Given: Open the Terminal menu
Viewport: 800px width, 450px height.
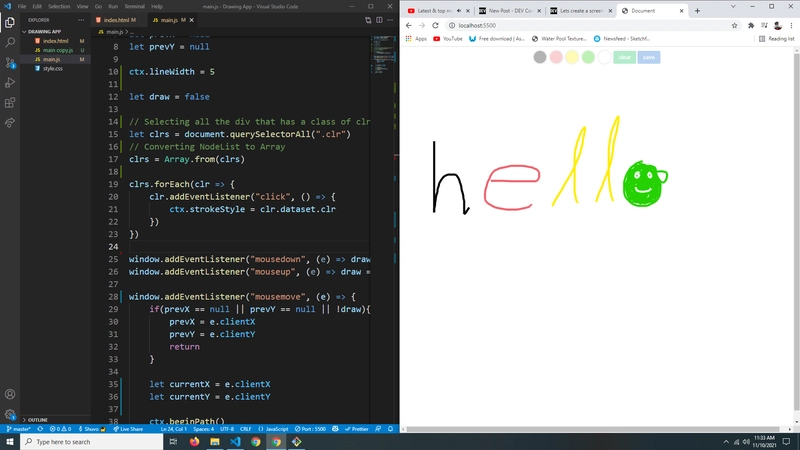Looking at the screenshot, I should tap(134, 7).
